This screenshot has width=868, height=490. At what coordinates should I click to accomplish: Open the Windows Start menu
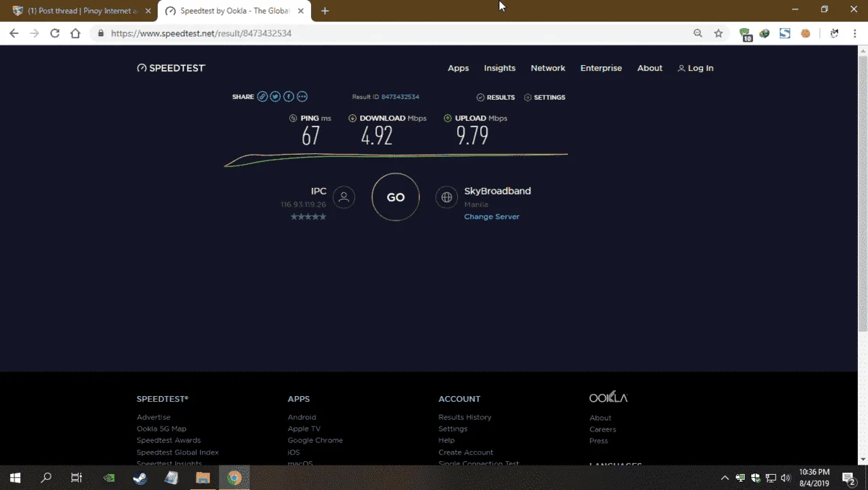(x=14, y=478)
